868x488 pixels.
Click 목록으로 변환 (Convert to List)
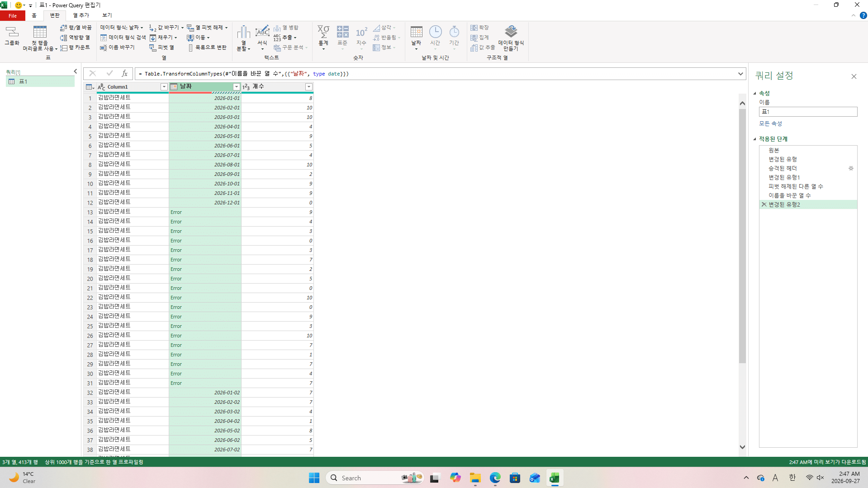click(x=207, y=47)
